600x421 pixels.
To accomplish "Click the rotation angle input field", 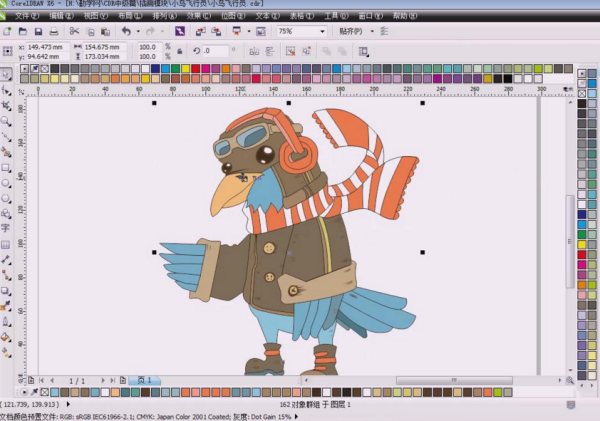I will [215, 51].
